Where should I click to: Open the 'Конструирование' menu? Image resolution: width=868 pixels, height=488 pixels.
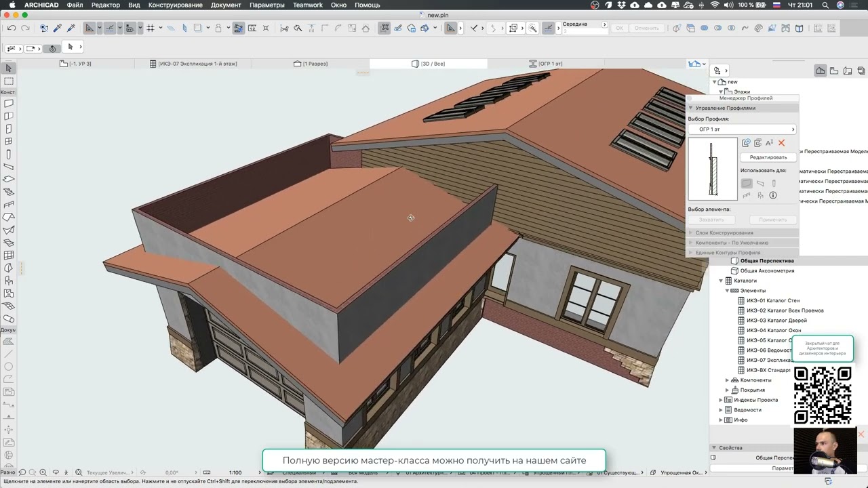coord(176,5)
